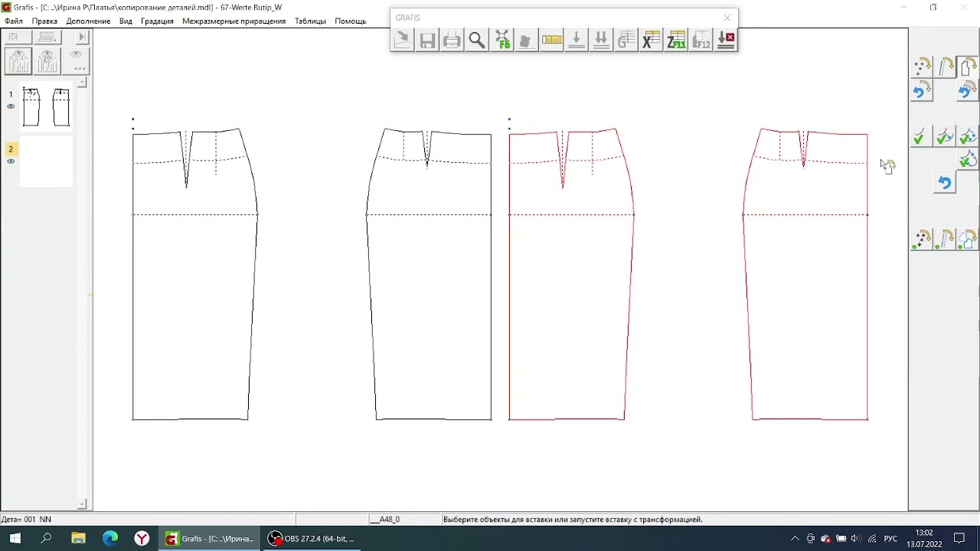
Task: Collapse side panel with arrow-to-bar button
Action: point(83,37)
